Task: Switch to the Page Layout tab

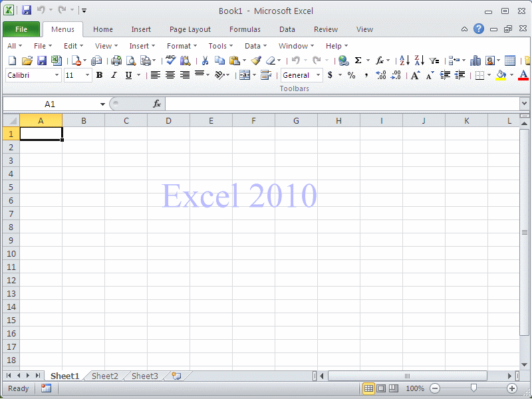Action: [x=190, y=29]
